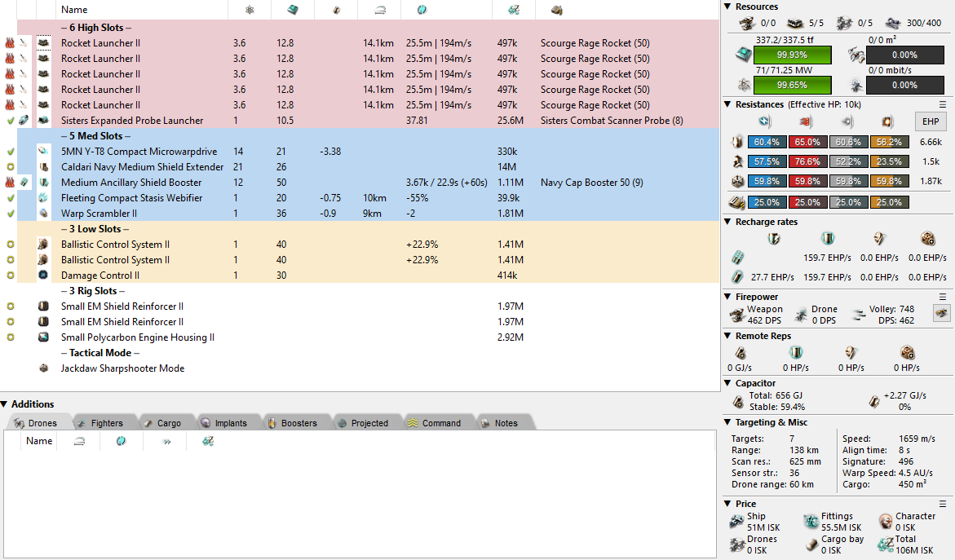
Task: Toggle state of 5MN Y-T8 Compact Microwarpdrive
Action: (x=10, y=152)
